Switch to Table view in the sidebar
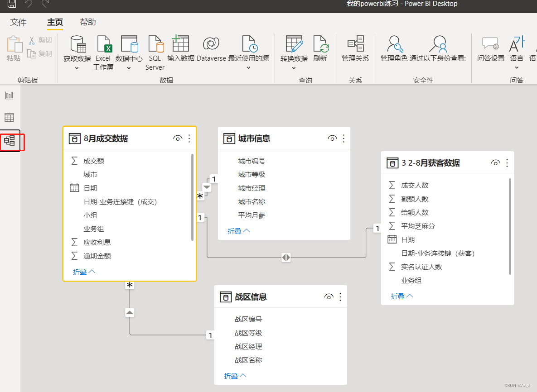 click(x=10, y=117)
